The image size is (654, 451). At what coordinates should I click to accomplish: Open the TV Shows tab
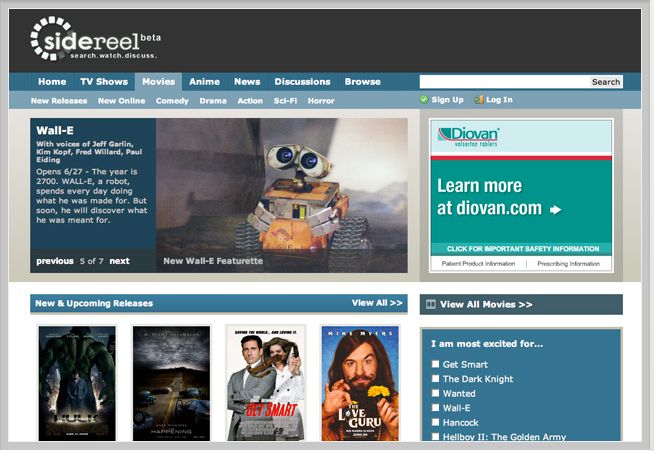tap(104, 82)
